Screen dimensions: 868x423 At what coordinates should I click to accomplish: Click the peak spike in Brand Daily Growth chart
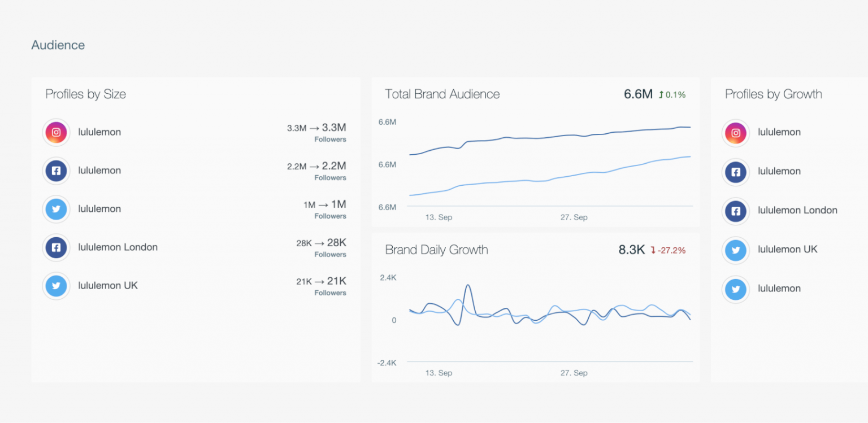[x=467, y=286]
